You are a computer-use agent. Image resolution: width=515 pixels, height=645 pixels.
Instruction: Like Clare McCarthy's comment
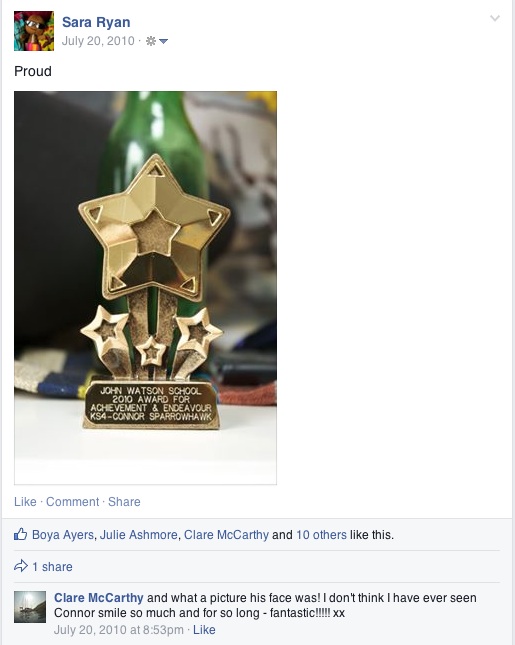(204, 630)
